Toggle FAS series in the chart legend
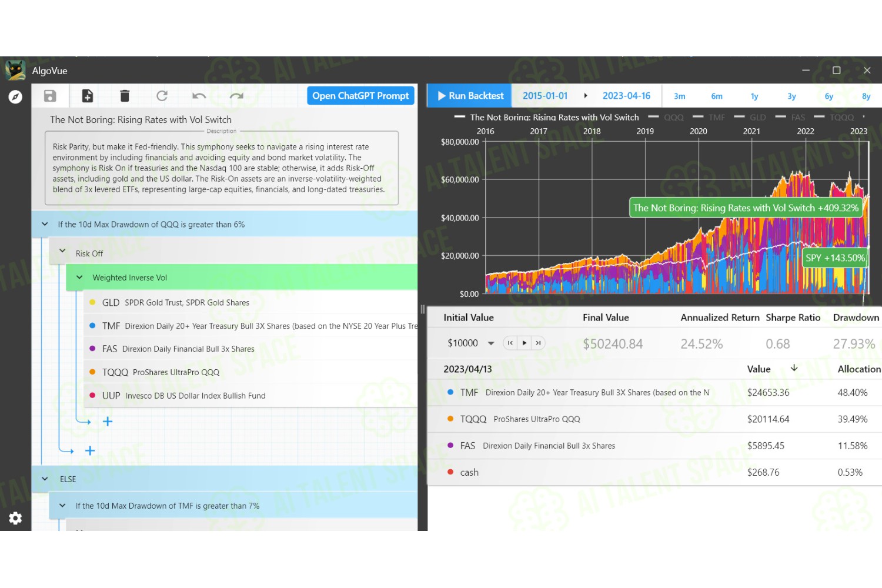The image size is (882, 588). pos(790,117)
